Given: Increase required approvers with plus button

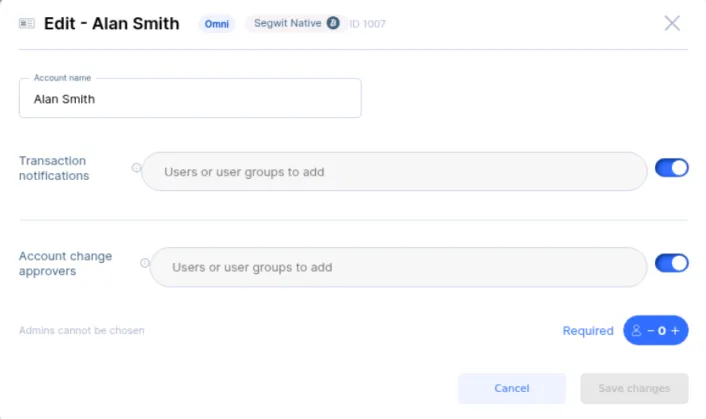Looking at the screenshot, I should pyautogui.click(x=675, y=331).
